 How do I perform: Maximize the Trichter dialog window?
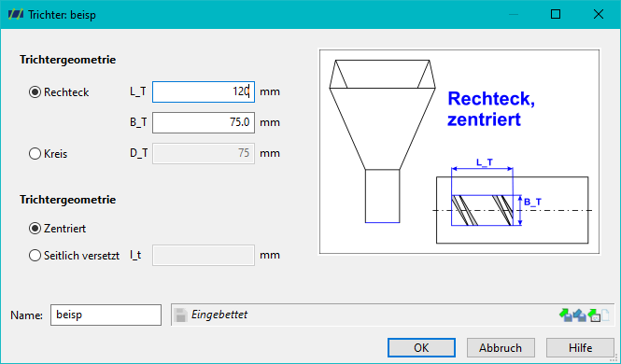pos(556,14)
